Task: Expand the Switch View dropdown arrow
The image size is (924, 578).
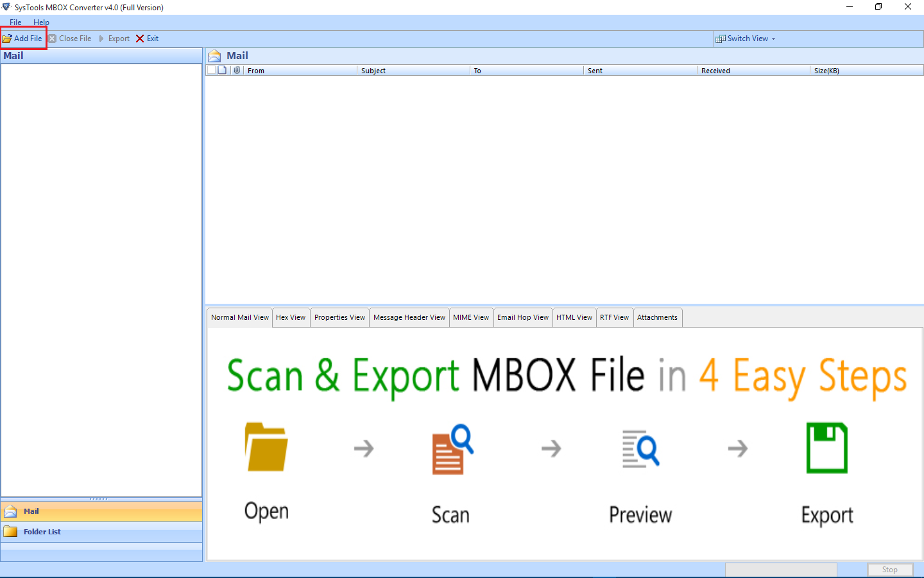Action: (x=774, y=39)
